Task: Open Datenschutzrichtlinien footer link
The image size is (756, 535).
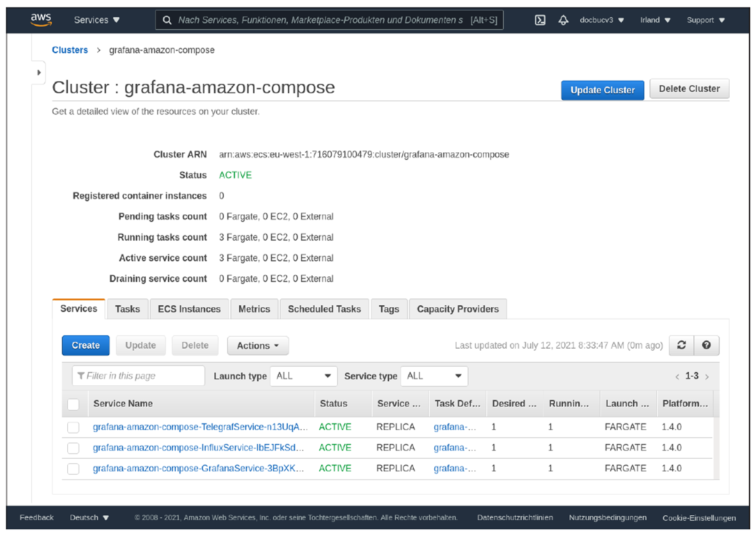Action: click(x=515, y=517)
